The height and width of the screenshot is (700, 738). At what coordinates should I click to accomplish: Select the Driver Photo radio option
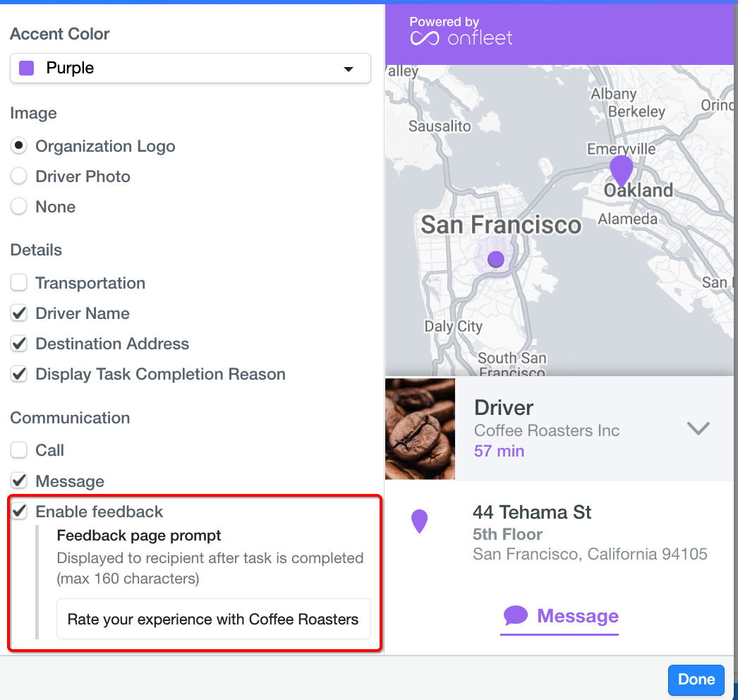pyautogui.click(x=19, y=176)
